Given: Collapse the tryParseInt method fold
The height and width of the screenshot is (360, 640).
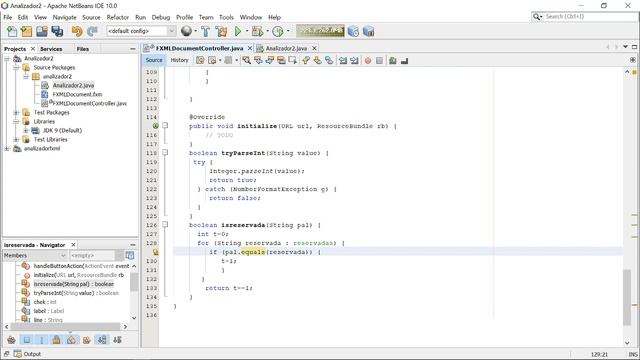Looking at the screenshot, I should (165, 153).
